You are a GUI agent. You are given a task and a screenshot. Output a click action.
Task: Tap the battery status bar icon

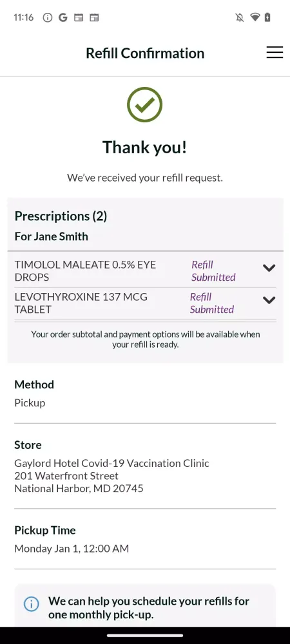pyautogui.click(x=267, y=17)
